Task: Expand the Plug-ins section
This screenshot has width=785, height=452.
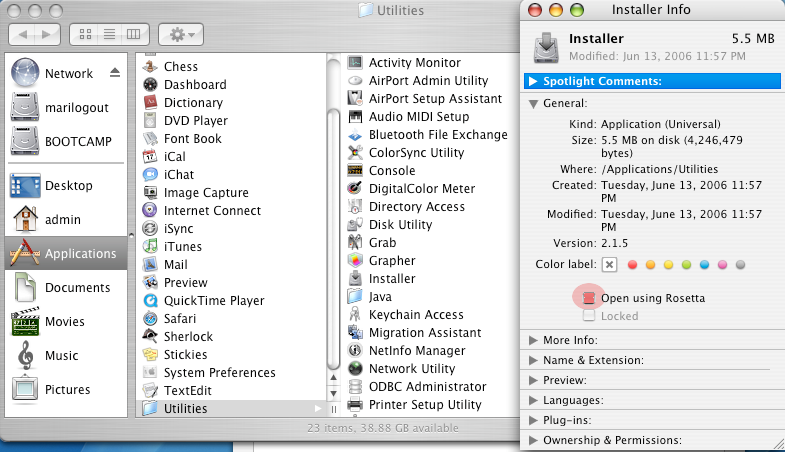Action: pyautogui.click(x=533, y=420)
